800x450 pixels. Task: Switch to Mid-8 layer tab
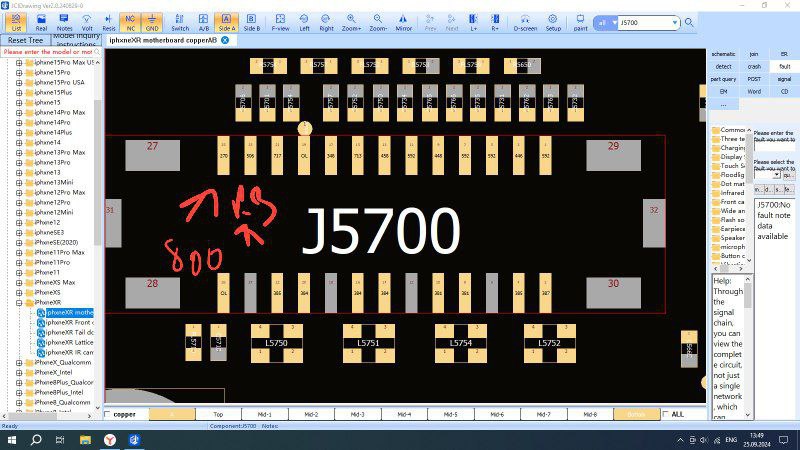coord(590,414)
